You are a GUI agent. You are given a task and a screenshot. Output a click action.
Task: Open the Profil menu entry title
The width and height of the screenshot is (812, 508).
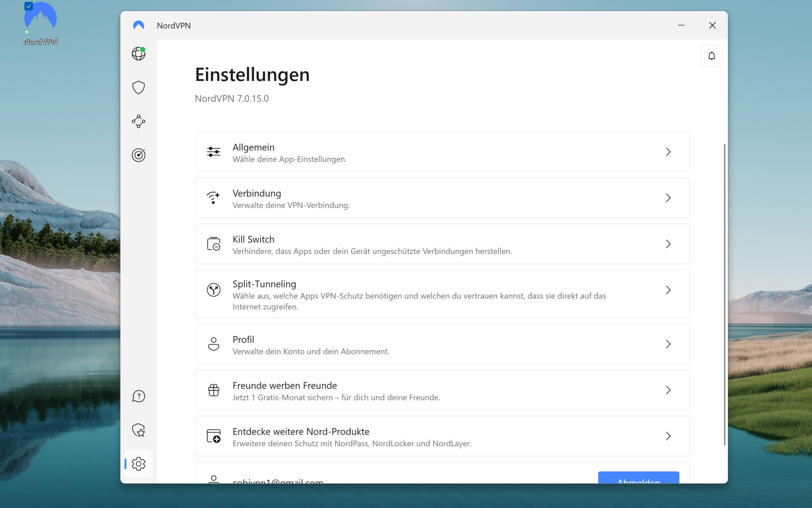coord(243,340)
